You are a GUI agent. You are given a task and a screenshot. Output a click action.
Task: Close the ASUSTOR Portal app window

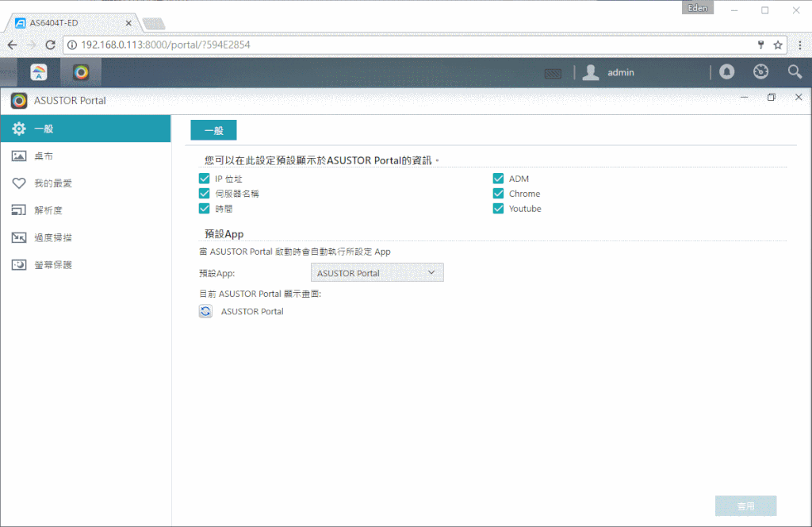coord(799,98)
